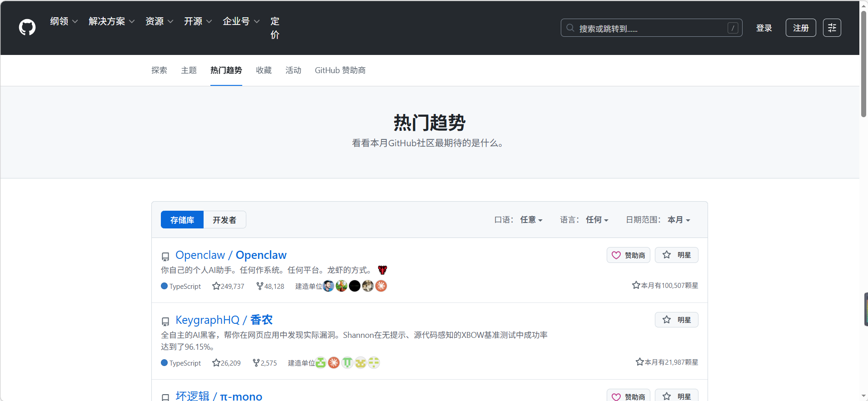This screenshot has height=401, width=868.
Task: Expand the 口语 任意 dropdown
Action: (x=531, y=220)
